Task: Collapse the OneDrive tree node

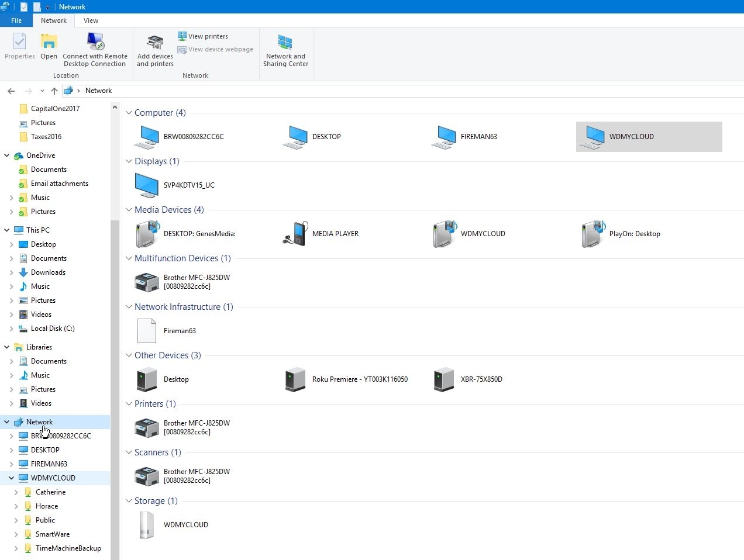Action: click(7, 155)
